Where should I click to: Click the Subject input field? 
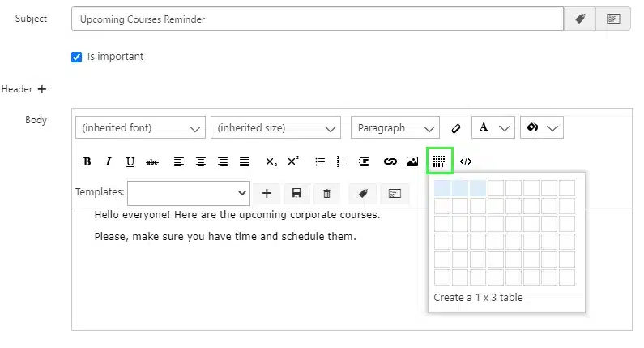pos(318,19)
